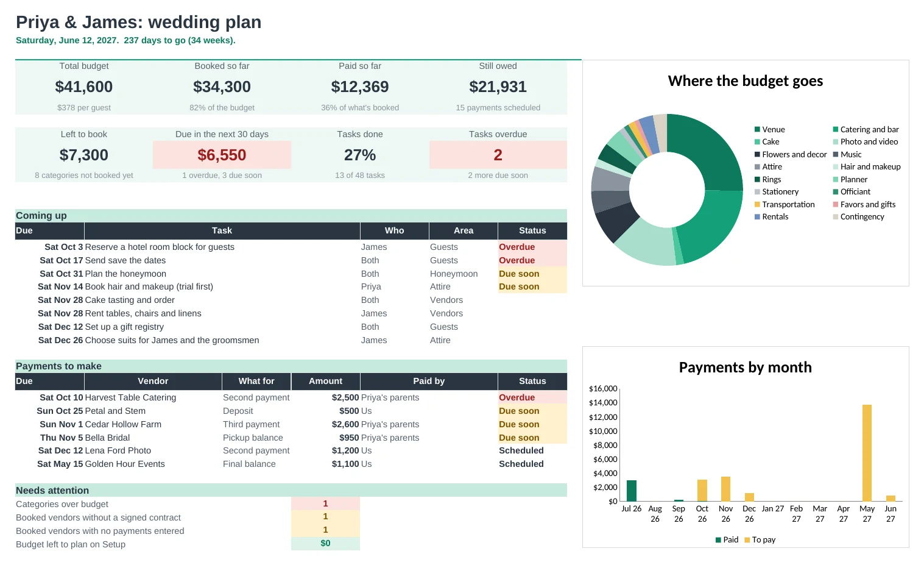Click 'Book hair and makeup (trial first)'
The image size is (924, 565).
click(x=149, y=286)
